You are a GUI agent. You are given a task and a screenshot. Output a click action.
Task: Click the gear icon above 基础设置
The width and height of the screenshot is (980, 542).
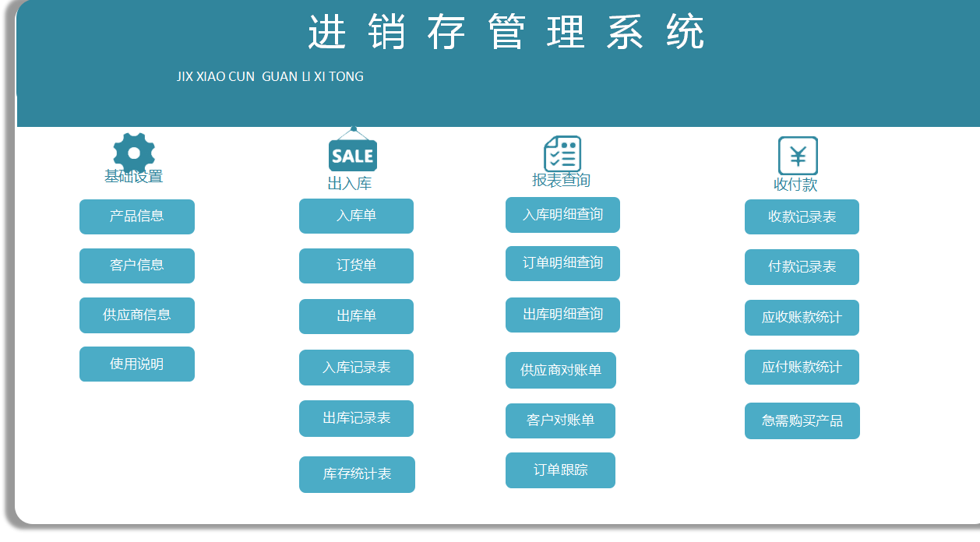(x=132, y=150)
